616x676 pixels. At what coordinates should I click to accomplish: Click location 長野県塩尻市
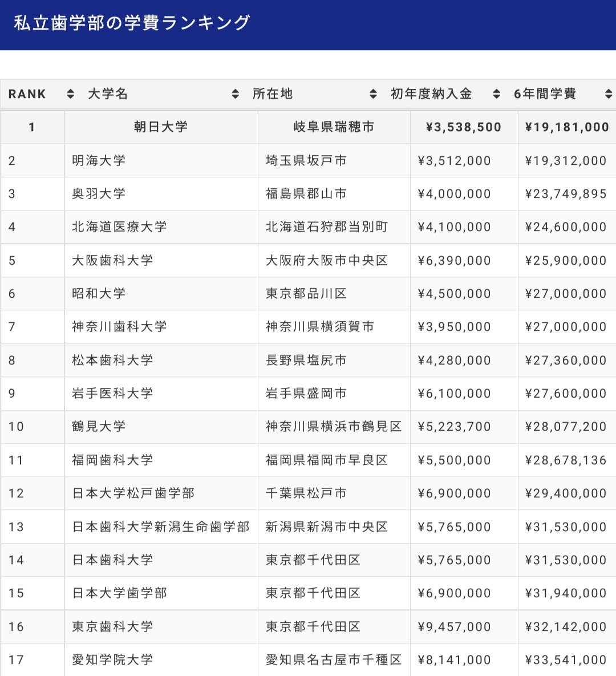306,360
